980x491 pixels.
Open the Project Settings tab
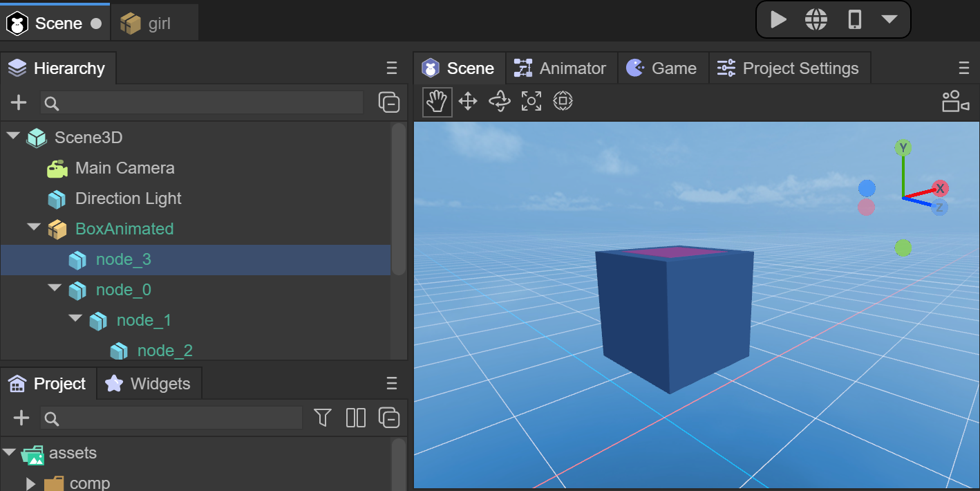click(x=789, y=68)
